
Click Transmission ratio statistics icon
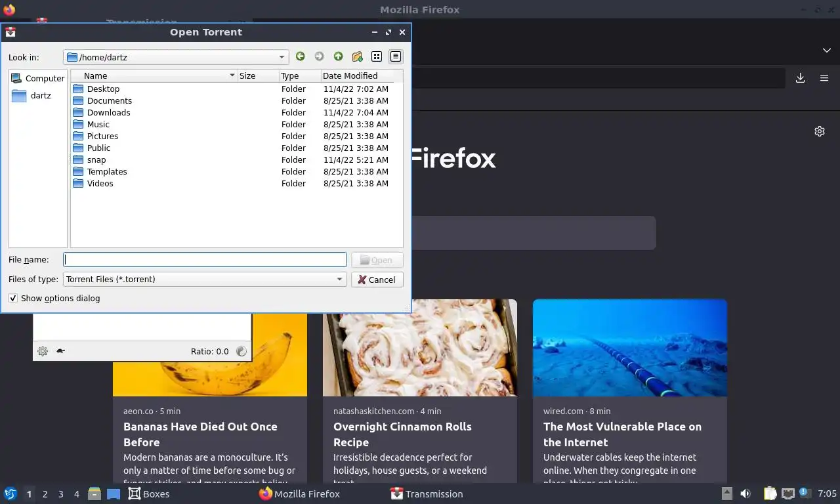point(241,351)
